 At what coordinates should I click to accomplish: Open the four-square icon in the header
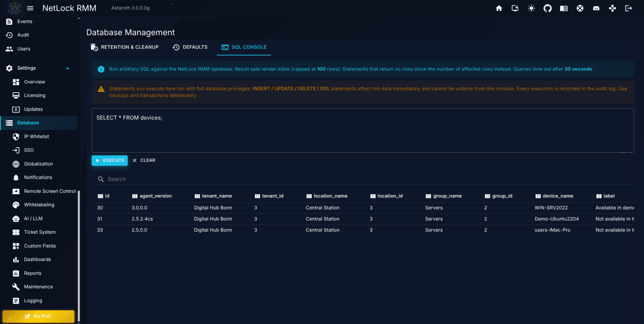pyautogui.click(x=612, y=8)
